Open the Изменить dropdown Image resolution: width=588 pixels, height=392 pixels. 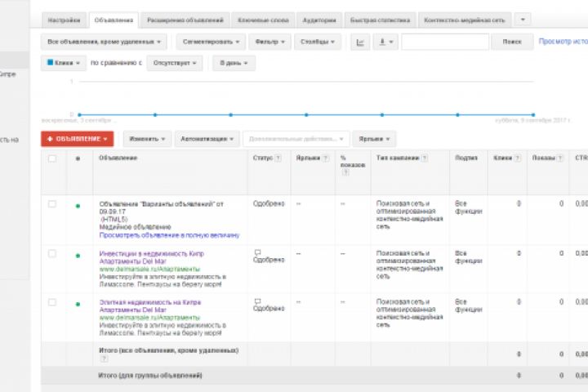pos(147,139)
